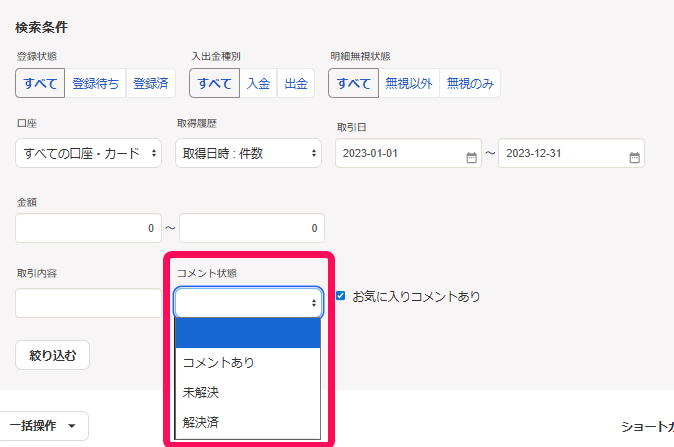Choose 無視のみ ignore status
This screenshot has height=447, width=674.
point(470,83)
